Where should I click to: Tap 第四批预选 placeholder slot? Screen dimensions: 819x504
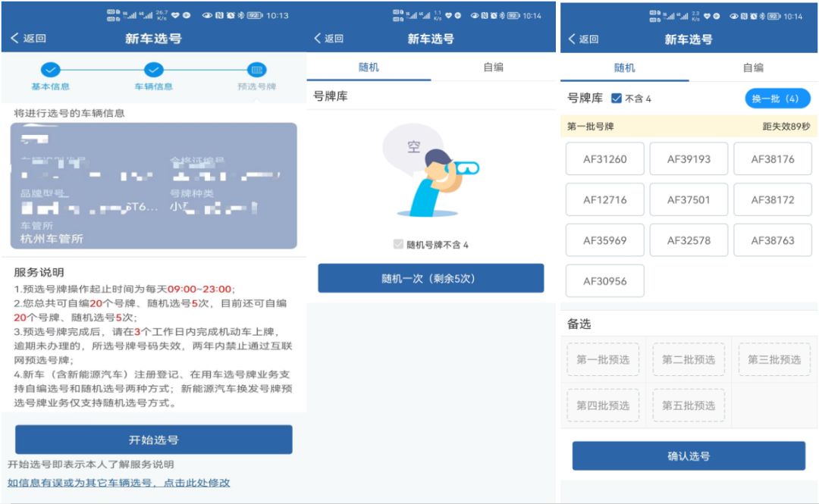point(603,405)
